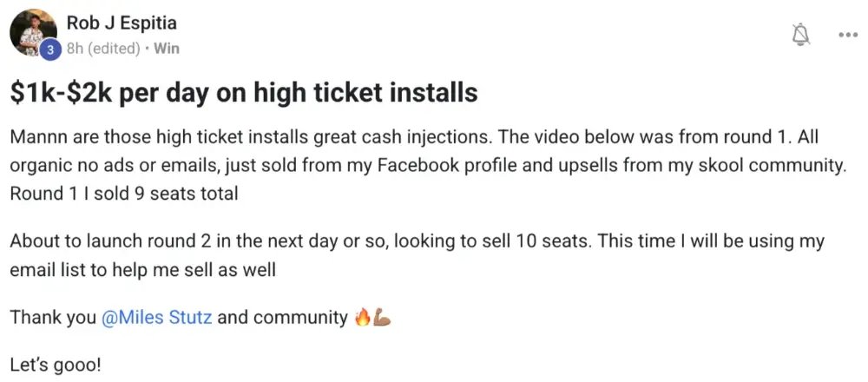
Task: Click the fire emoji
Action: (x=363, y=317)
